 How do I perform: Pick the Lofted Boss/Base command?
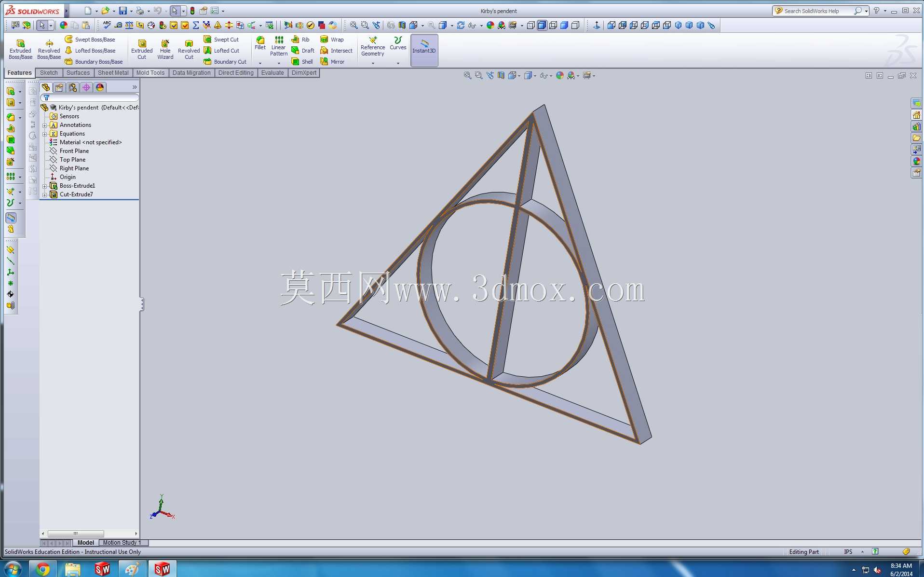[90, 51]
